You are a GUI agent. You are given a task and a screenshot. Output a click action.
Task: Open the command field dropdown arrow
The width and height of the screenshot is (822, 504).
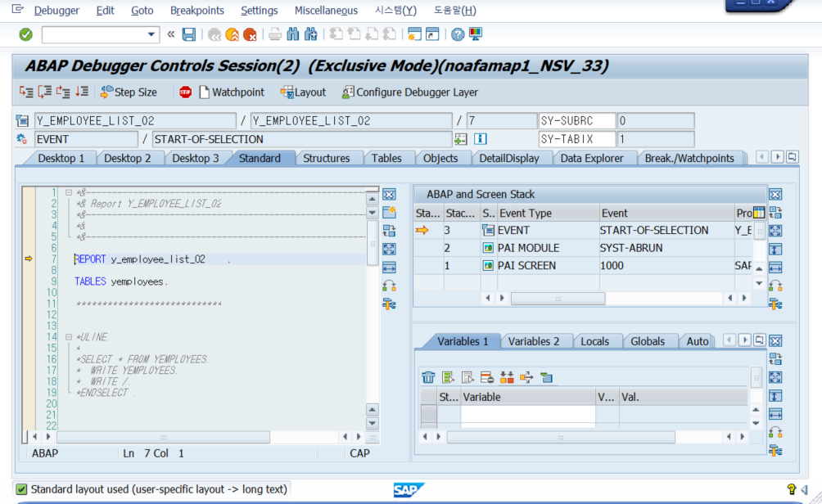click(151, 34)
